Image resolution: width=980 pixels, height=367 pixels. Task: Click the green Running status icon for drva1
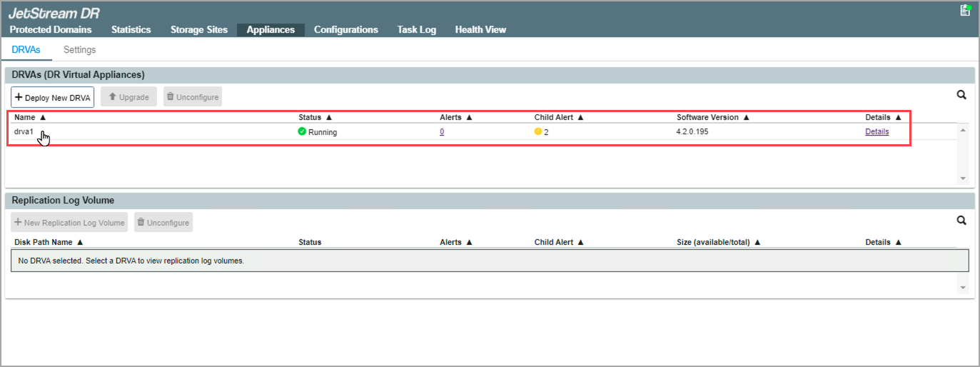302,131
